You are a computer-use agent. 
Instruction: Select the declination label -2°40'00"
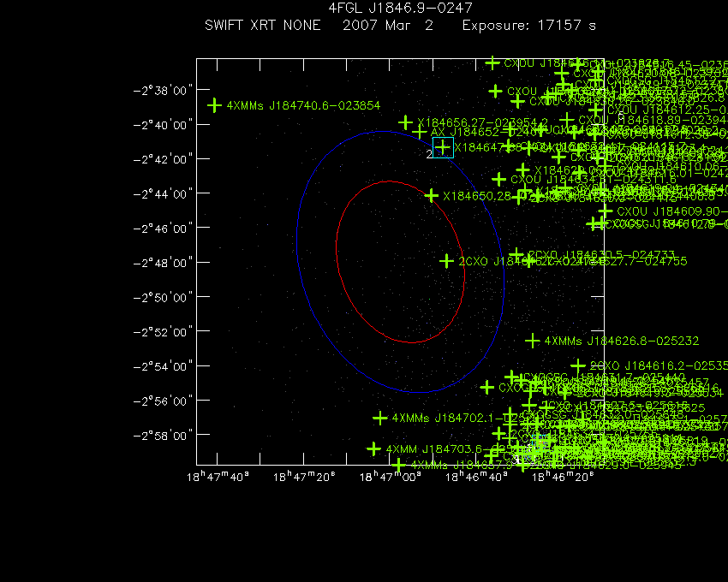(x=163, y=125)
